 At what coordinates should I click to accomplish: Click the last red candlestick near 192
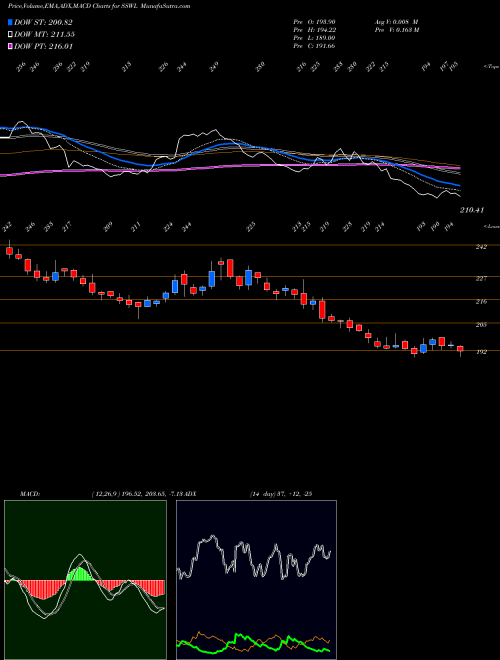point(460,349)
